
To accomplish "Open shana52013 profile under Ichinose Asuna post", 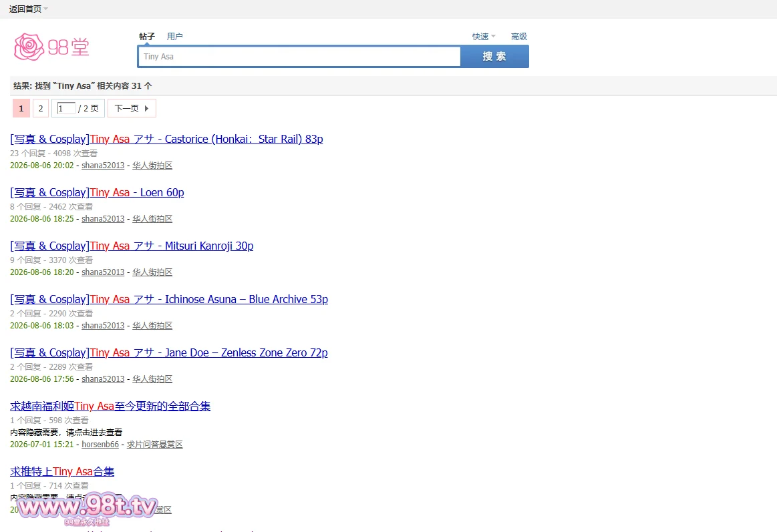I will 103,326.
